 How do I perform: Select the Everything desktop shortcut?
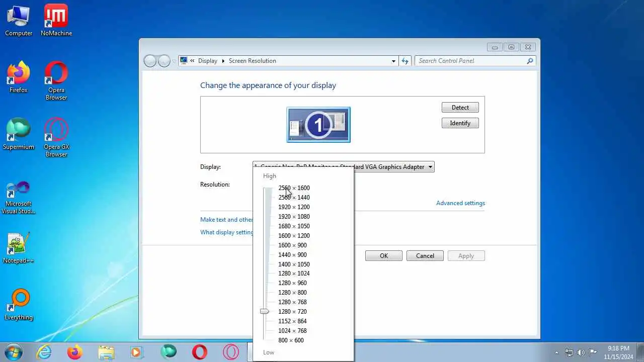(19, 305)
